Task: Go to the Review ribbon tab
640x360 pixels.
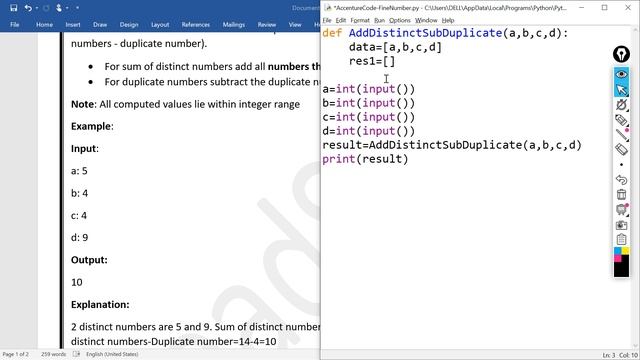Action: click(267, 24)
